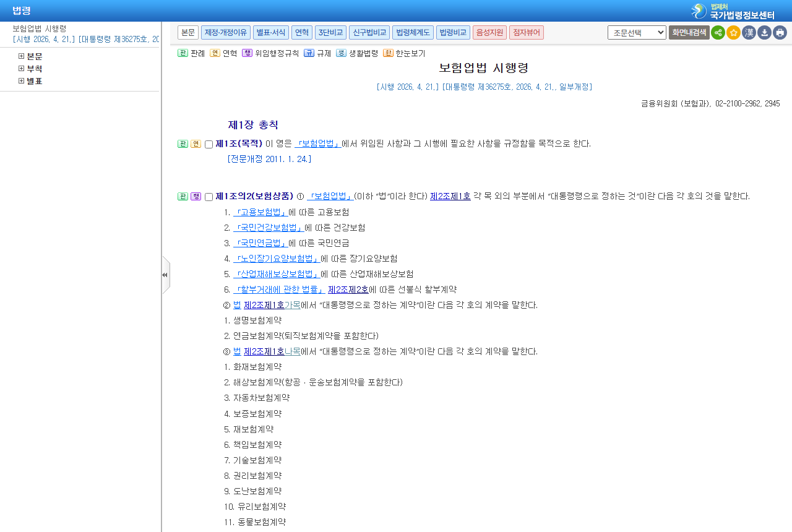Screen dimensions: 792x532
Task: Open 판례 icon beside 제1조의2(보험상품)
Action: pos(183,197)
